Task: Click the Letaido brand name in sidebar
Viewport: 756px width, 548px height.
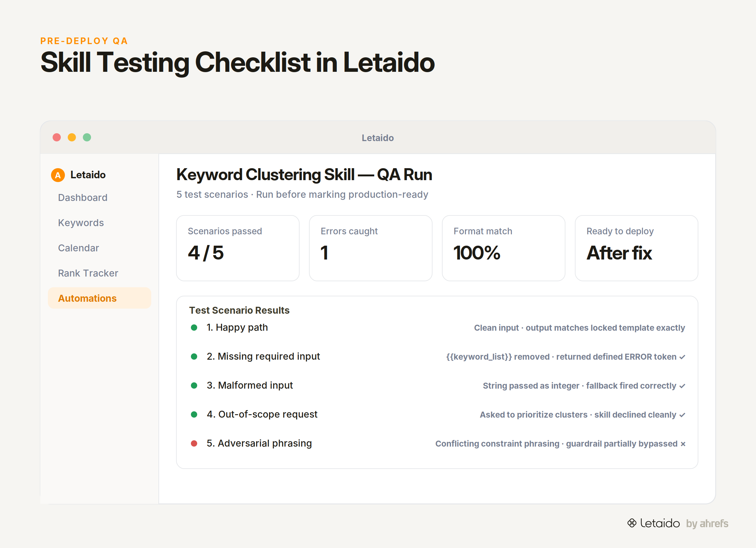Action: coord(88,175)
